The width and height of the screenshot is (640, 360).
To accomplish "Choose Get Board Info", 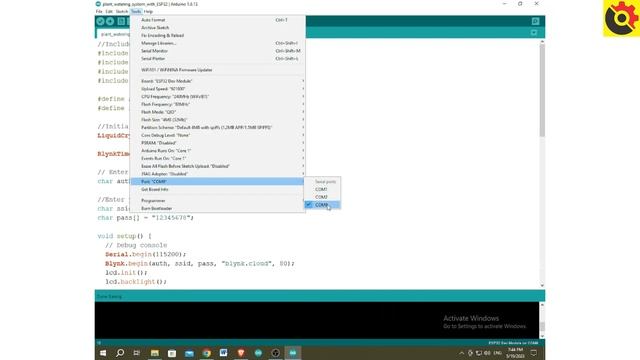I will tap(218, 189).
